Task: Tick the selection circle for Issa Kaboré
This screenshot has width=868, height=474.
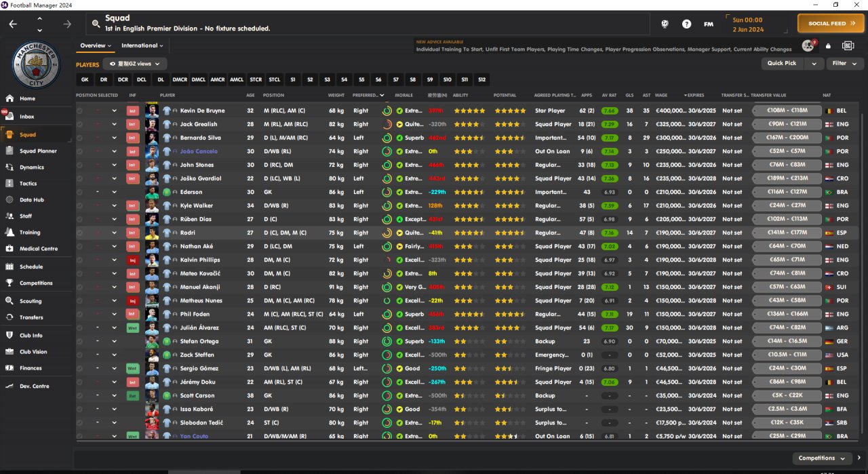Action: coord(80,409)
